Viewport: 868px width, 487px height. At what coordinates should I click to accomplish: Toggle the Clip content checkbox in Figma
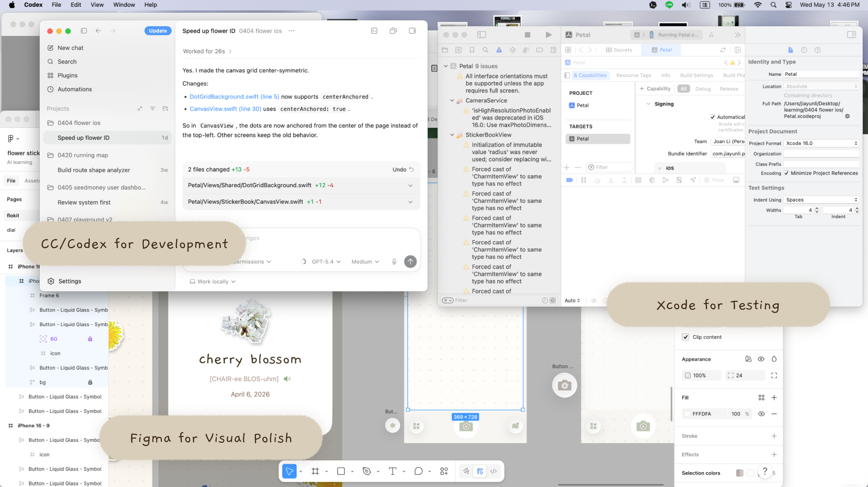[x=685, y=337]
